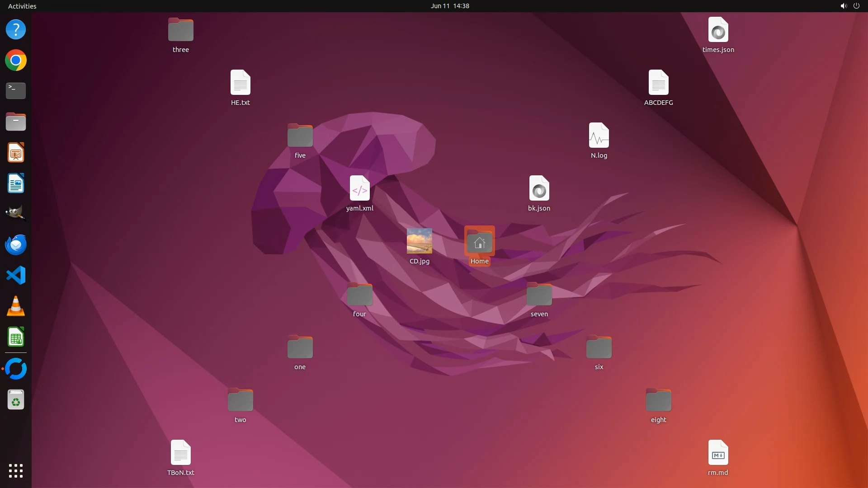Open Visual Studio Code in dock
The height and width of the screenshot is (488, 868).
(16, 275)
